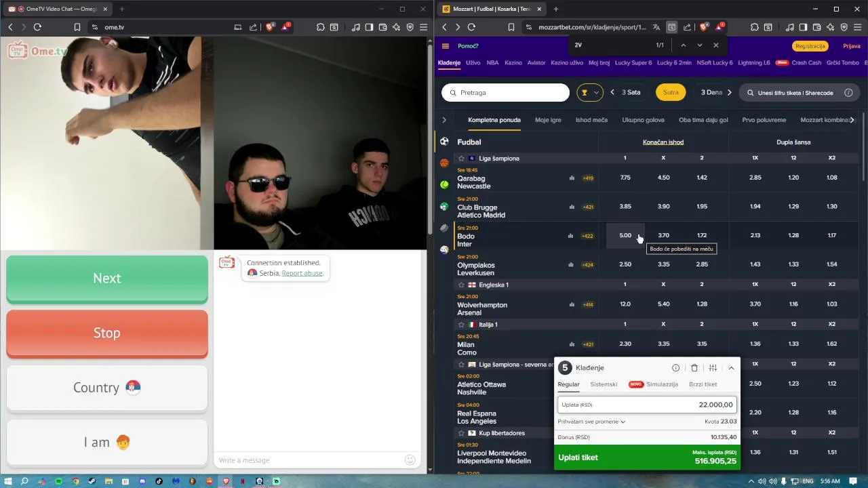The image size is (868, 488).
Task: Select the volleyball sport icon in sidebar
Action: click(x=444, y=249)
